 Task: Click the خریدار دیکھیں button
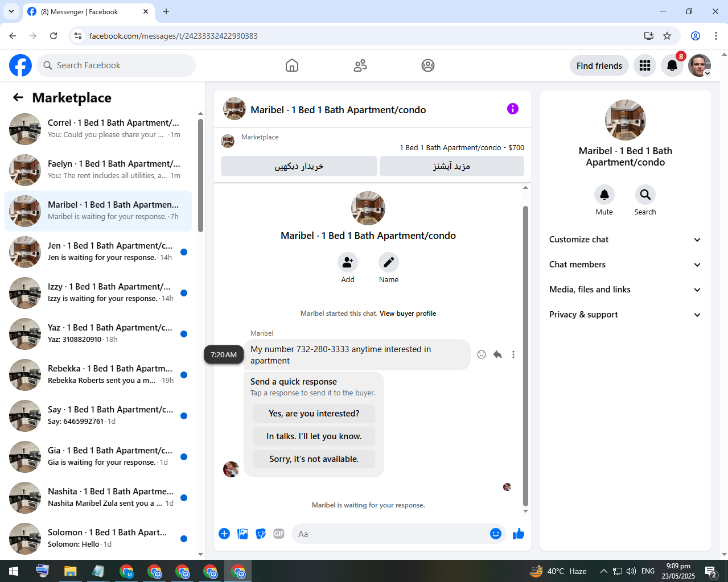click(299, 166)
